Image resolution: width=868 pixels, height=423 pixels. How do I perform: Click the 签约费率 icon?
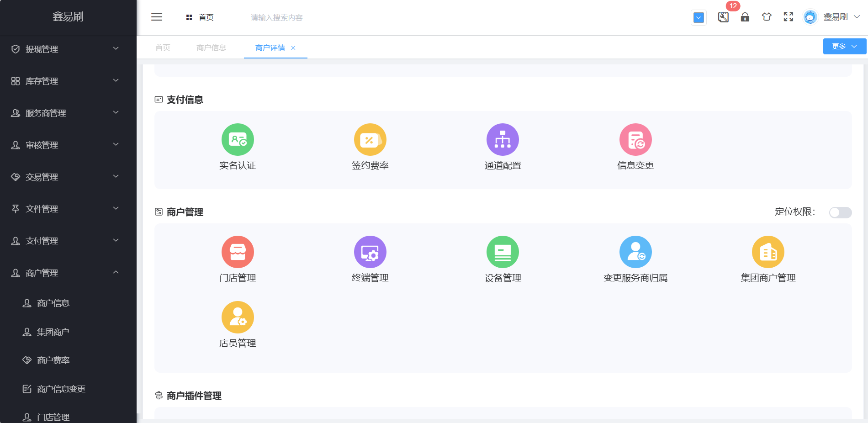370,140
